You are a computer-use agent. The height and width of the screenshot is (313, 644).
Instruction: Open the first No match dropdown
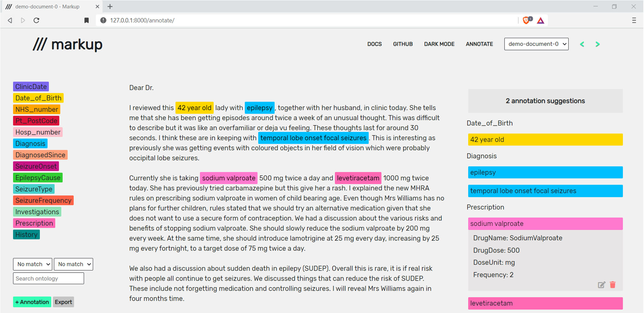33,264
